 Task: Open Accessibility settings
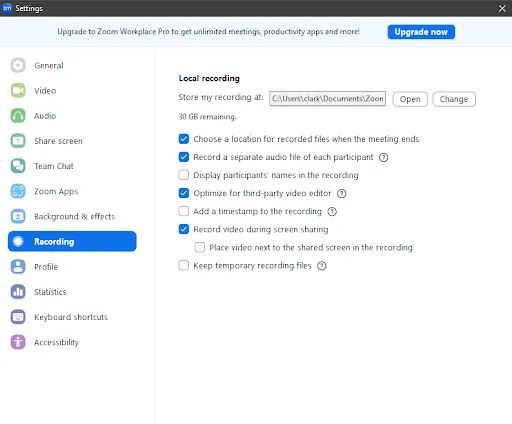(x=72, y=342)
